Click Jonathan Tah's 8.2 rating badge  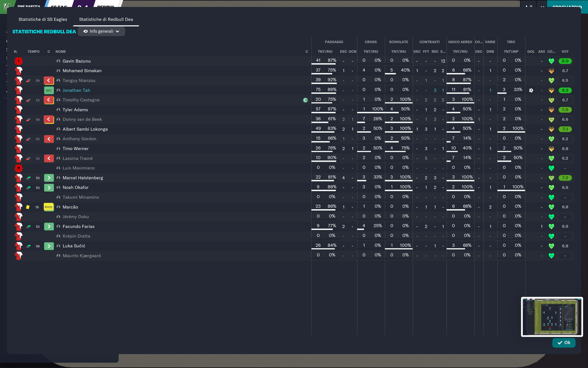tap(565, 90)
